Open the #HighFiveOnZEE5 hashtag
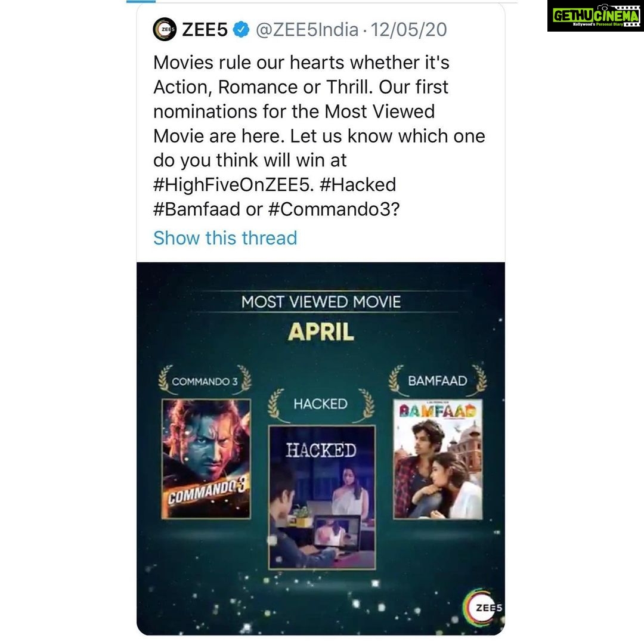Image resolution: width=644 pixels, height=644 pixels. 233,185
